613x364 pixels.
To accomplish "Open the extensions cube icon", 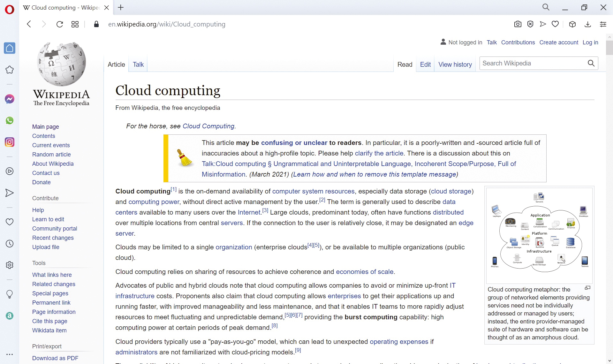I will pos(572,24).
